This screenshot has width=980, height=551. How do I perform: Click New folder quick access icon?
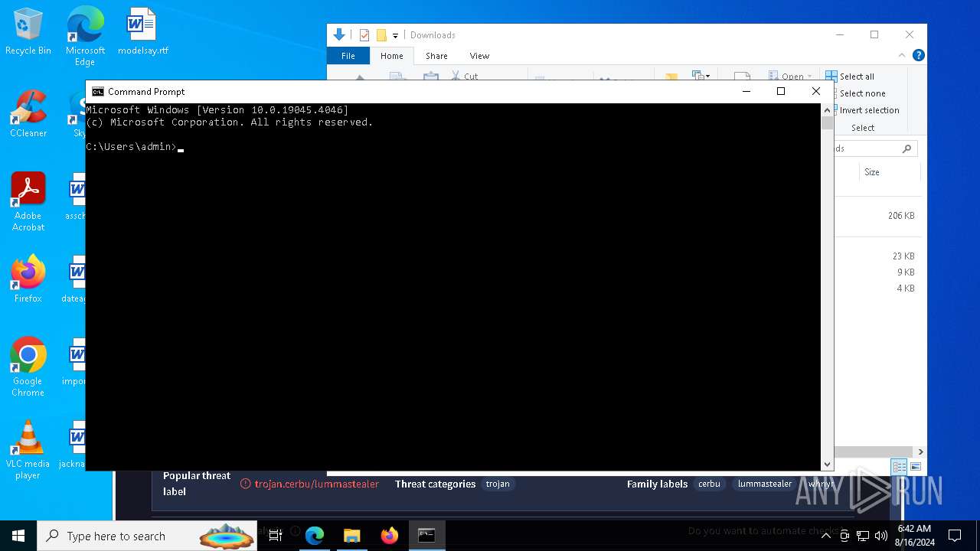click(381, 35)
